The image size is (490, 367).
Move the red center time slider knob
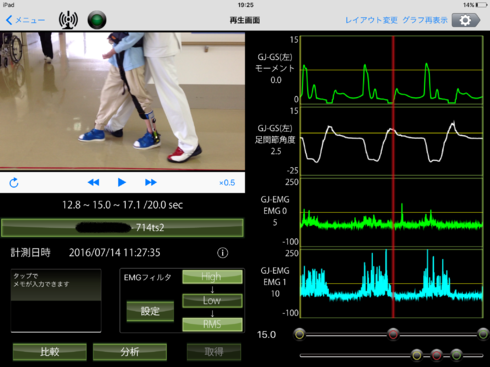tap(393, 334)
